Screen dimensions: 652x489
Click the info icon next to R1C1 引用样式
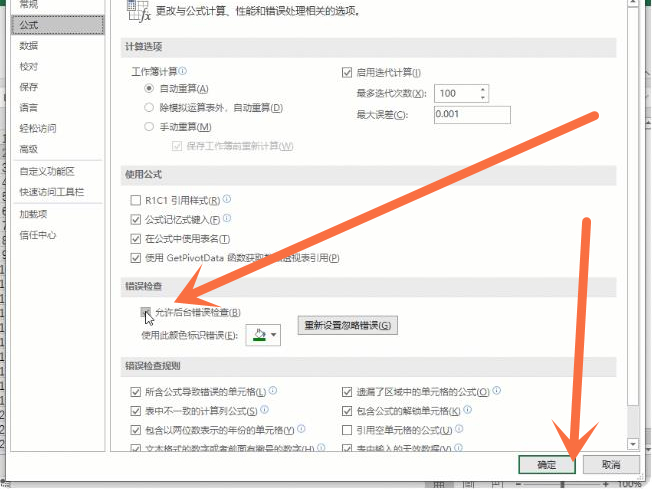[227, 200]
